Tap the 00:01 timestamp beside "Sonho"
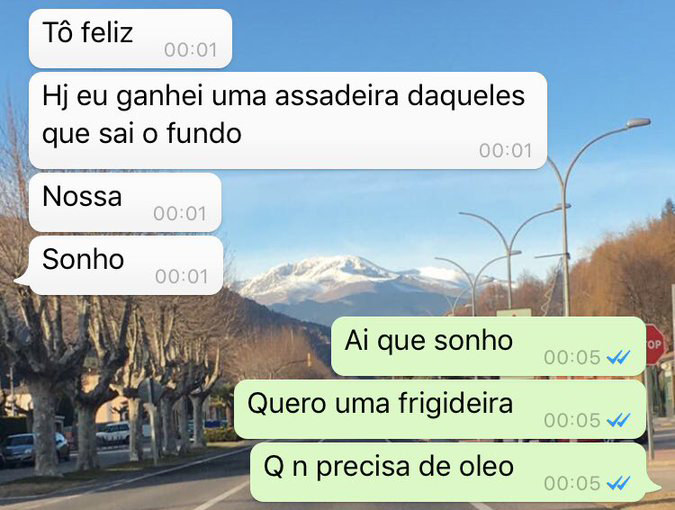Image resolution: width=675 pixels, height=510 pixels. (182, 277)
